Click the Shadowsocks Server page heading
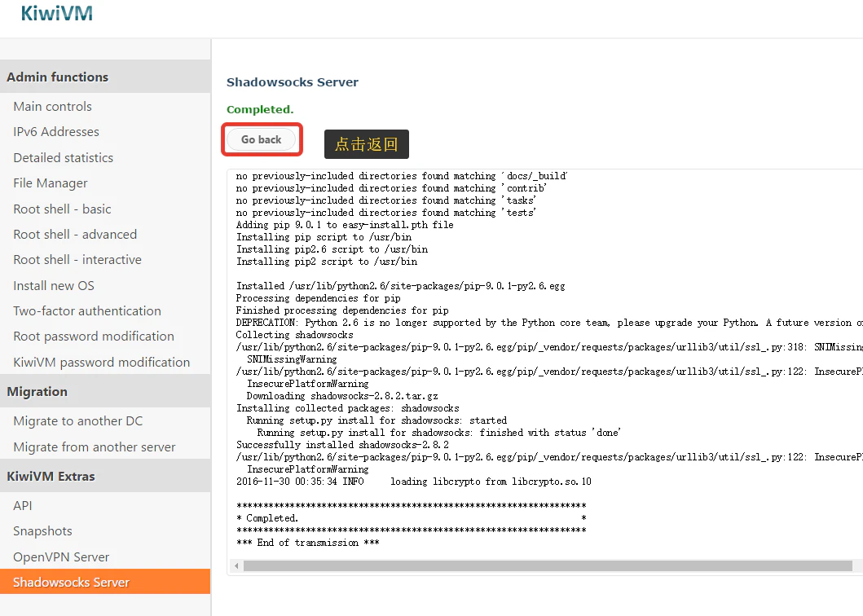The width and height of the screenshot is (863, 616). 293,82
